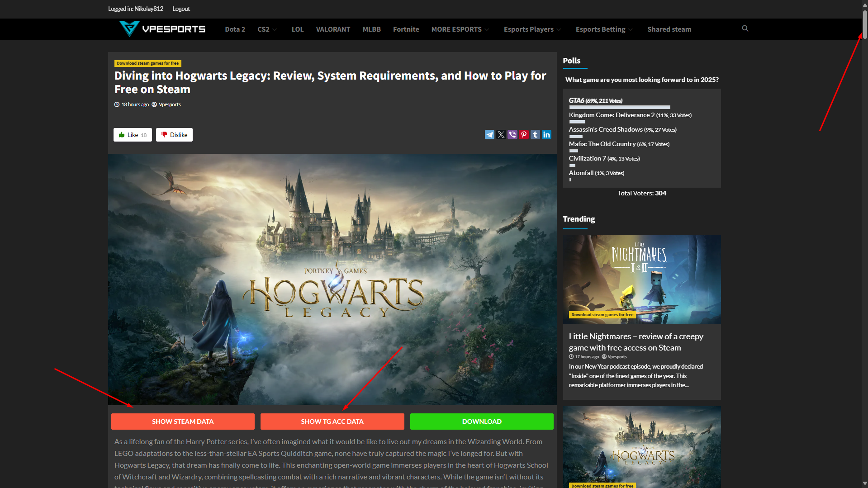Open the LOL menu item
The image size is (868, 488).
[298, 29]
